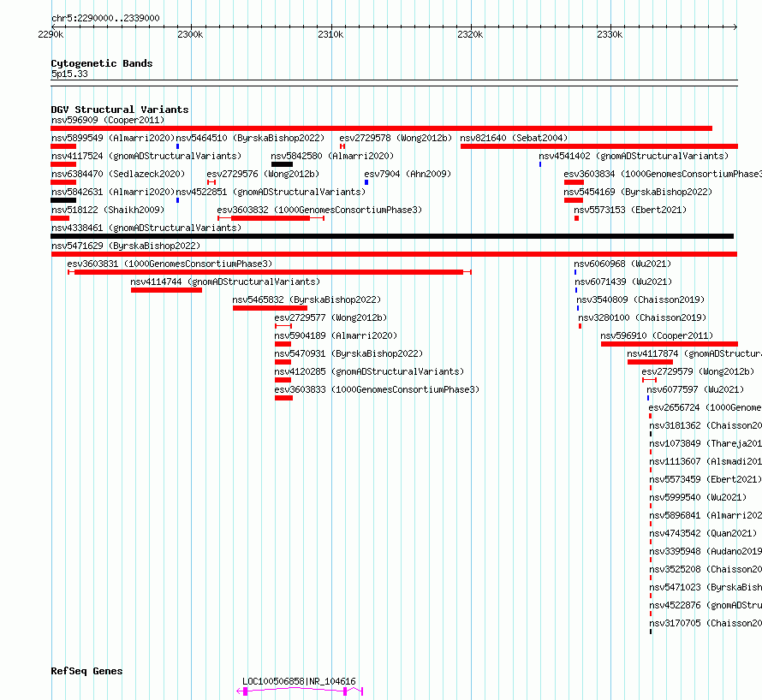Click the 5p15.33 cytogenetic band label
Viewport: 762px width, 700px height.
[69, 74]
